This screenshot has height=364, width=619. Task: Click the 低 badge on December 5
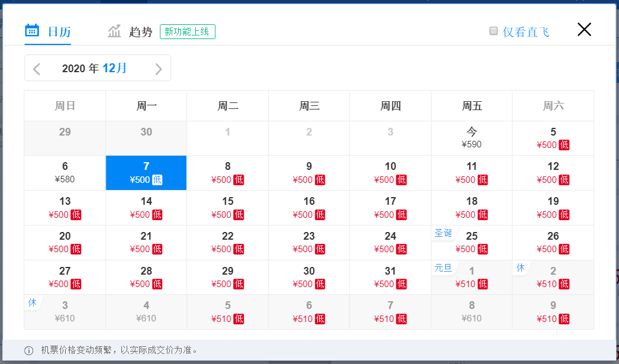[x=564, y=145]
